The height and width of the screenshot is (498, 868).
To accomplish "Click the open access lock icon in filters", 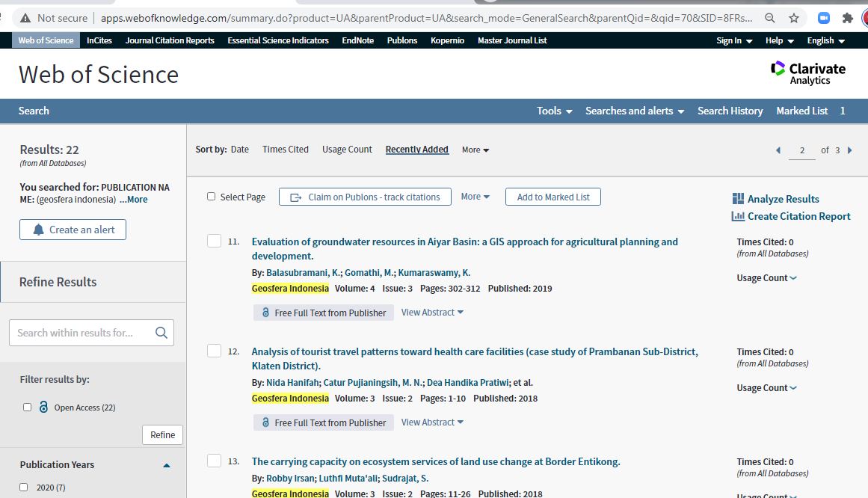I will 43,408.
